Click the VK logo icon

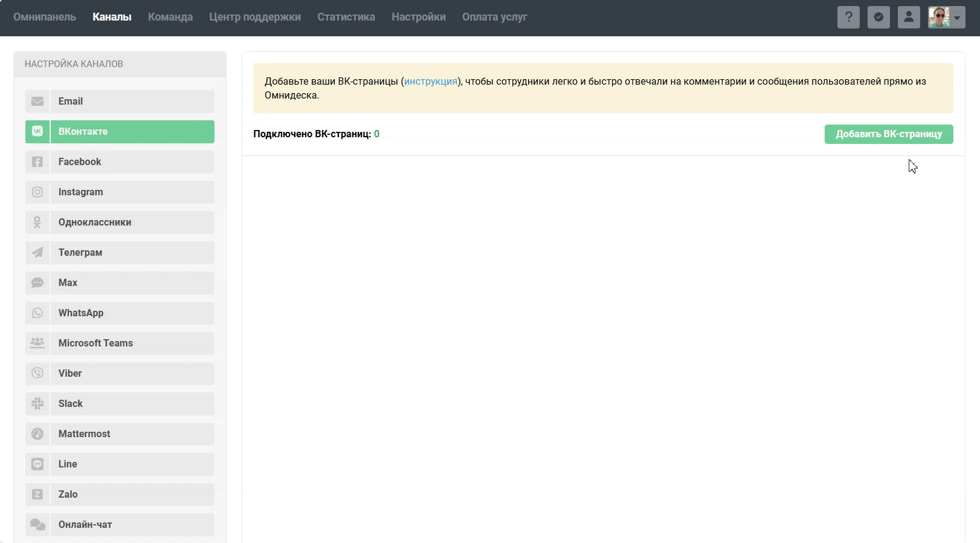(x=37, y=132)
